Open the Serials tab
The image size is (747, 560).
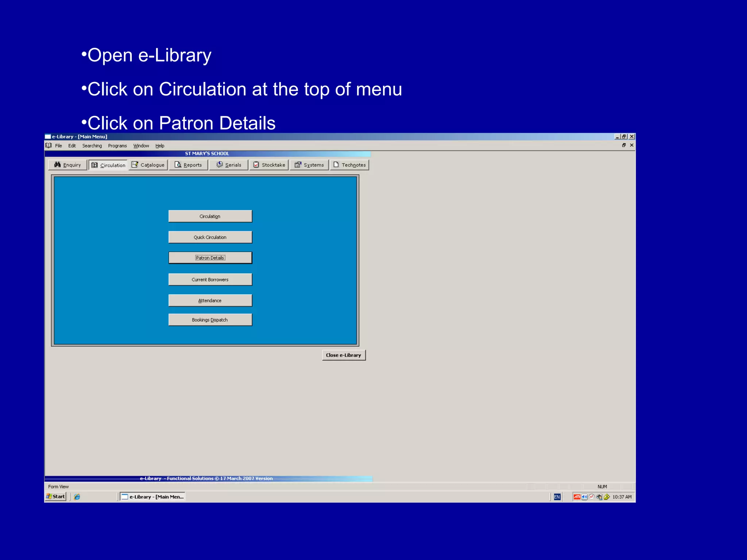229,165
